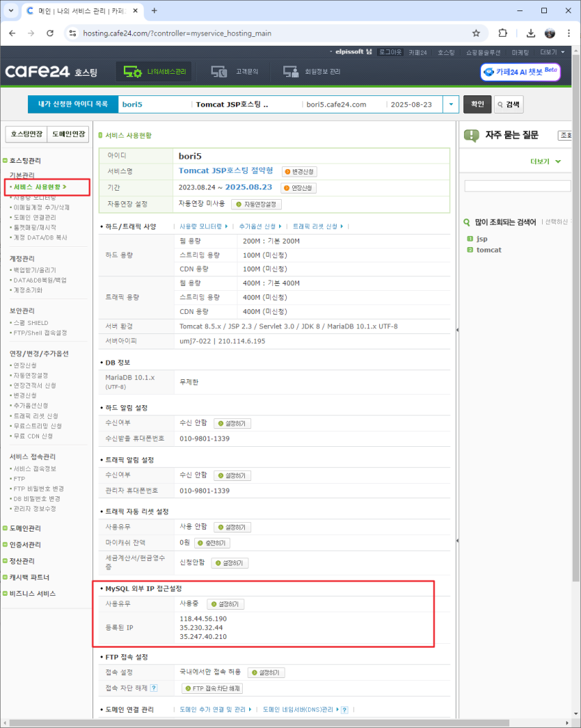Viewport: 581px width, 728px height.
Task: Click the 자동연장설정 button
Action: 256,205
